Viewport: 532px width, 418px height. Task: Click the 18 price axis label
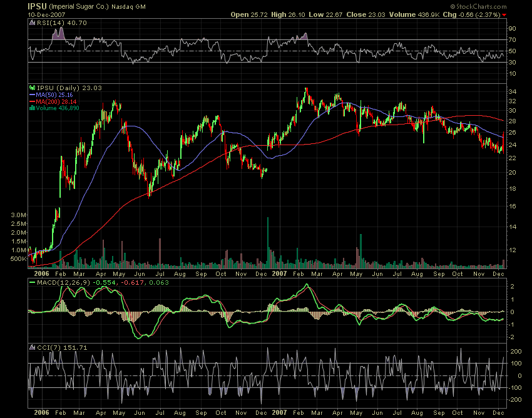[x=513, y=188]
